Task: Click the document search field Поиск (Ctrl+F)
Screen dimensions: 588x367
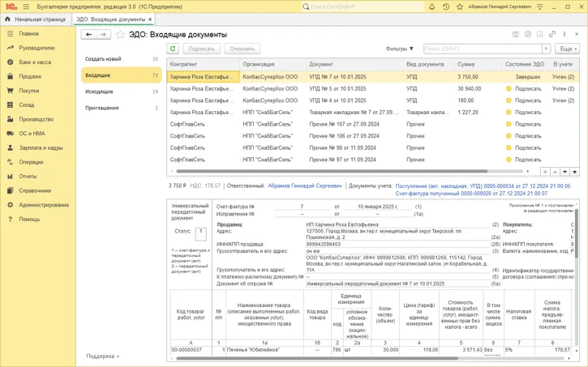Action: tap(483, 49)
